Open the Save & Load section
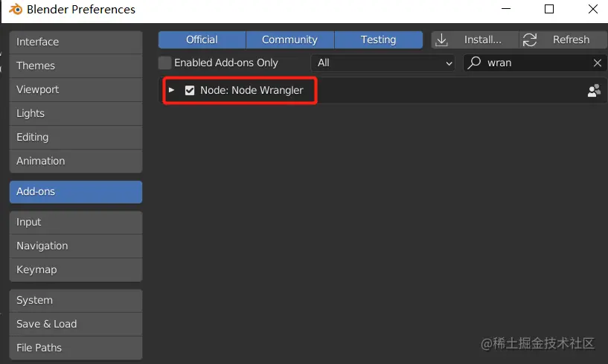 (x=76, y=324)
